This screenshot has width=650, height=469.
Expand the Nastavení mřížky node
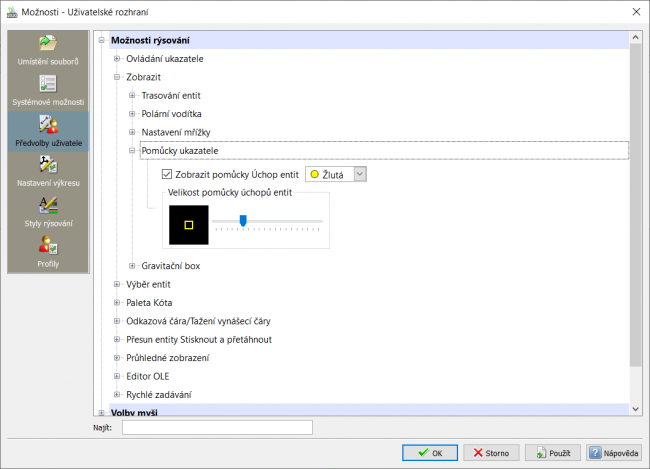coord(132,132)
